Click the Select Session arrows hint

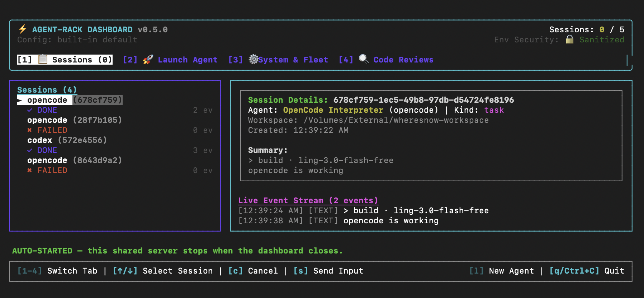coord(163,271)
